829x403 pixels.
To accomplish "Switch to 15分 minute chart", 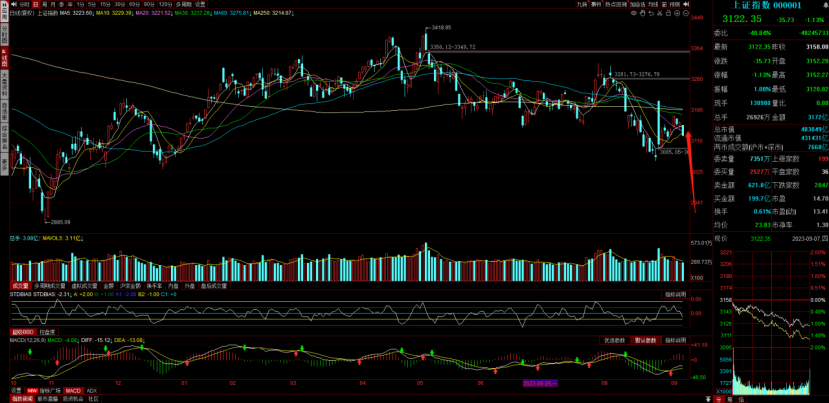I will coord(105,4).
